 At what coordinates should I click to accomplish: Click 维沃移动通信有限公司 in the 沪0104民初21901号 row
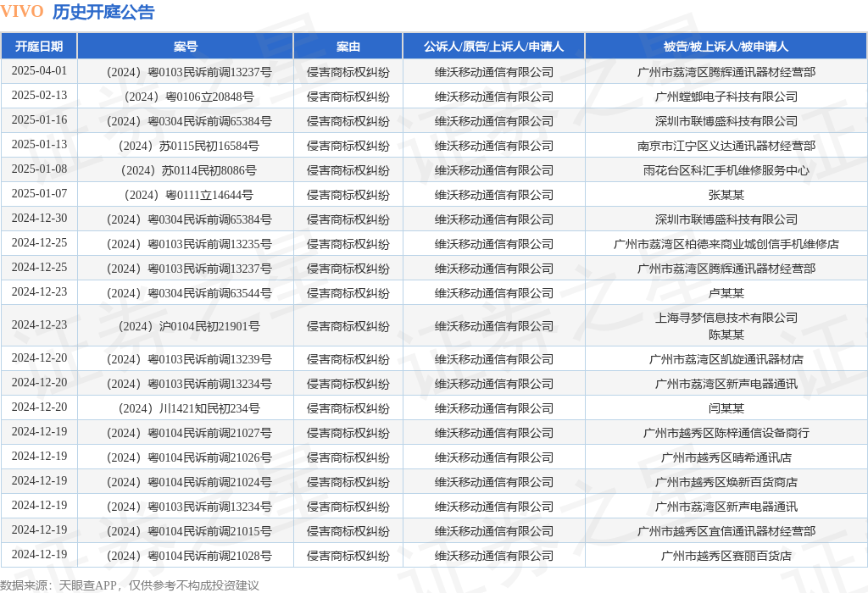494,326
